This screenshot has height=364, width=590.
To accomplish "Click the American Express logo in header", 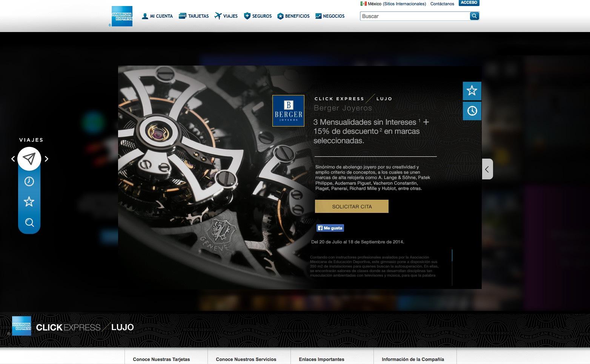I will (x=122, y=16).
